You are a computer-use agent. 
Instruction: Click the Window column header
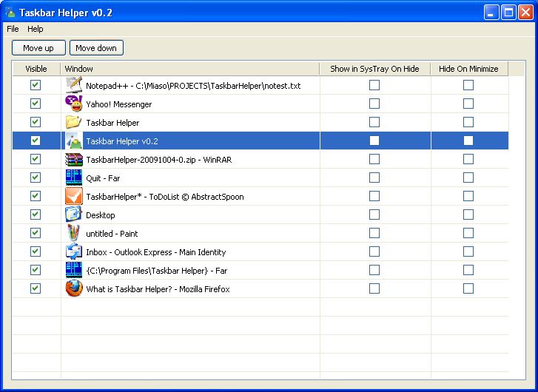click(x=189, y=69)
